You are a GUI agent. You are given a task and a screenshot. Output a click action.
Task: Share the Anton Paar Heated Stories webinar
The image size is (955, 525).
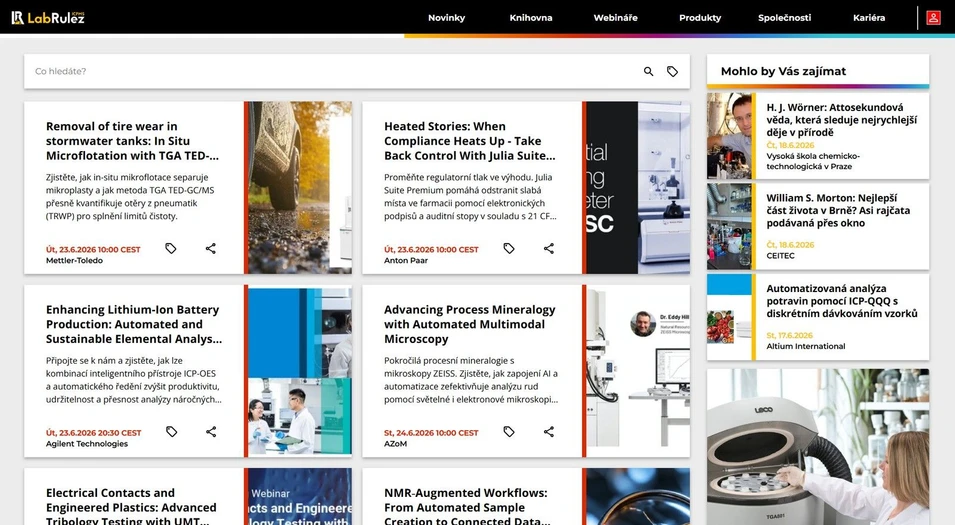549,248
